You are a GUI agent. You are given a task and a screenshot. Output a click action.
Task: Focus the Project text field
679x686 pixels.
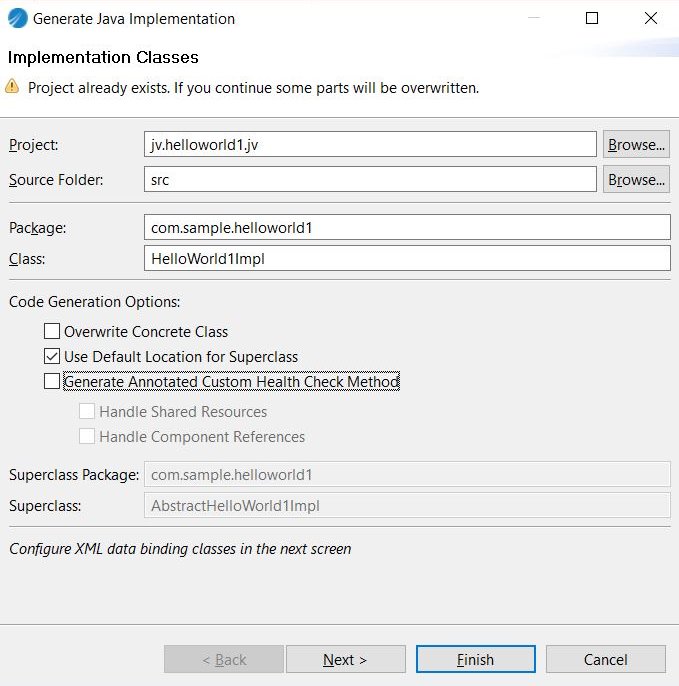(x=370, y=144)
